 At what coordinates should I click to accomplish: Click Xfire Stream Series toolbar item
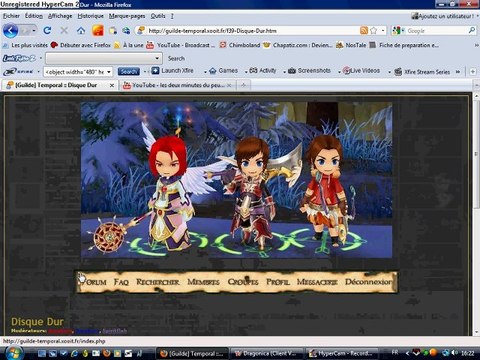point(422,72)
